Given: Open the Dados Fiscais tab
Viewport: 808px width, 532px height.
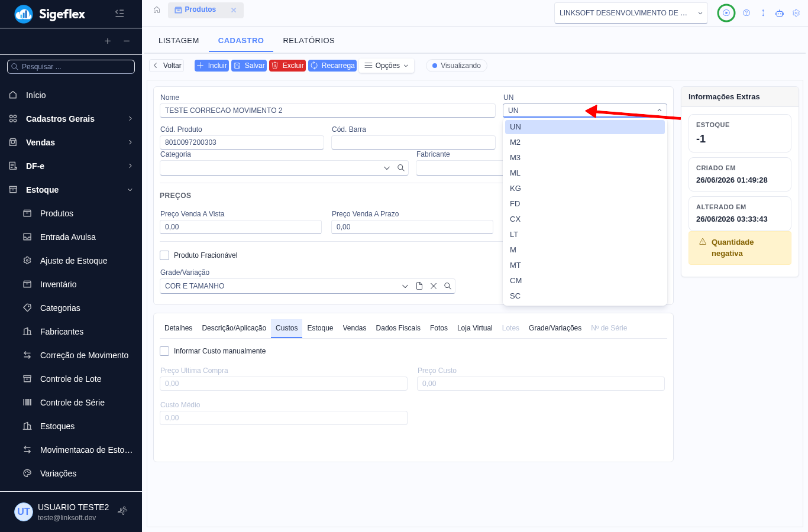Looking at the screenshot, I should pyautogui.click(x=398, y=328).
